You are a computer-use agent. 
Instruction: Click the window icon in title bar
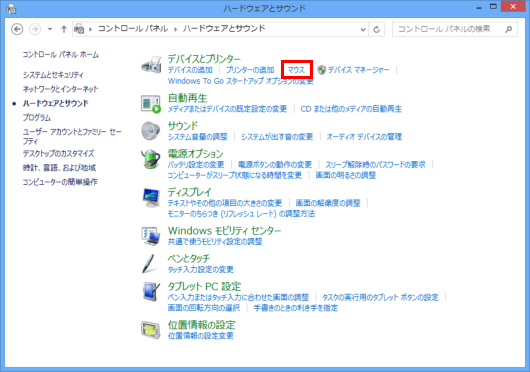(x=11, y=8)
